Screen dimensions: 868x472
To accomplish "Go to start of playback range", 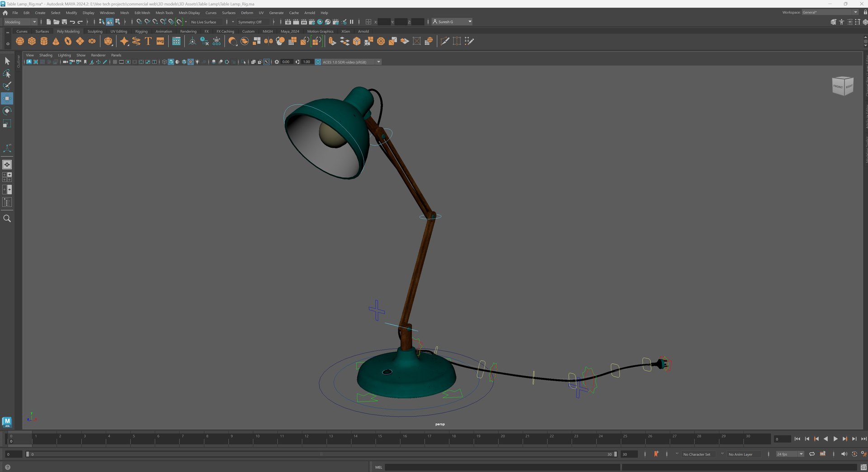I will tap(797, 439).
